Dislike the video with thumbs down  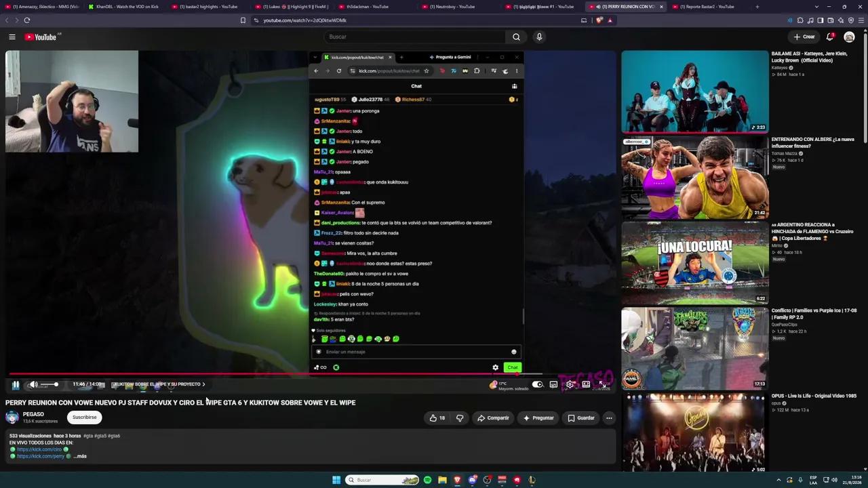pos(460,418)
